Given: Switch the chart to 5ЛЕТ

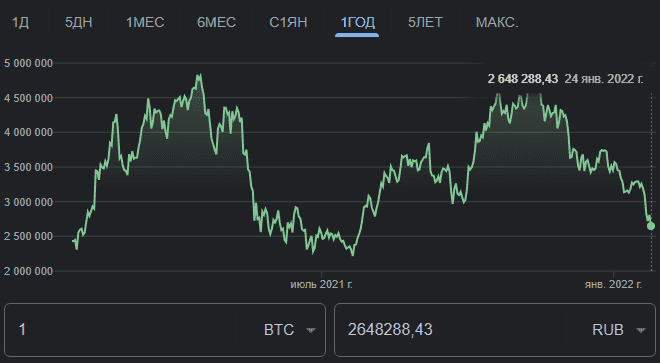Looking at the screenshot, I should tap(425, 22).
